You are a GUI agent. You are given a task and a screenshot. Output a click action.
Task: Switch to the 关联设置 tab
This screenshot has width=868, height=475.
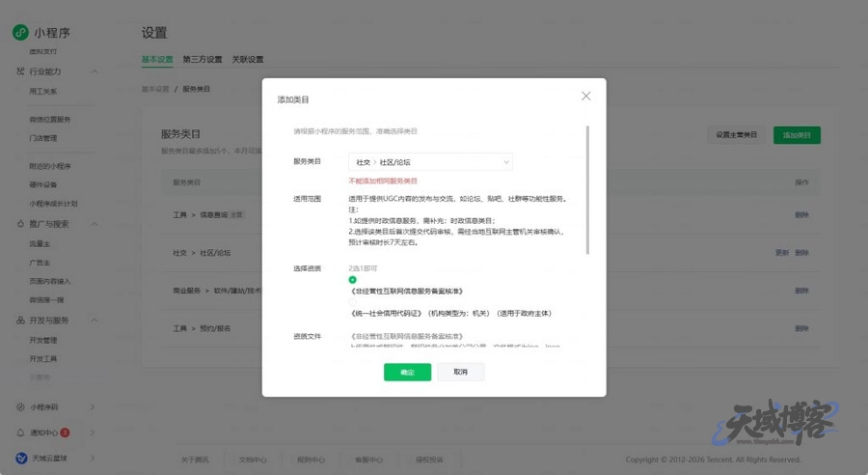248,59
